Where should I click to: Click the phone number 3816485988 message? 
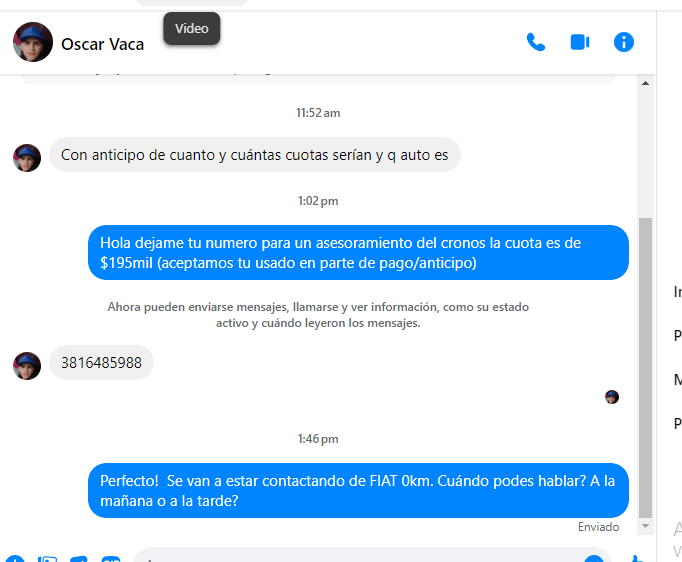[101, 363]
